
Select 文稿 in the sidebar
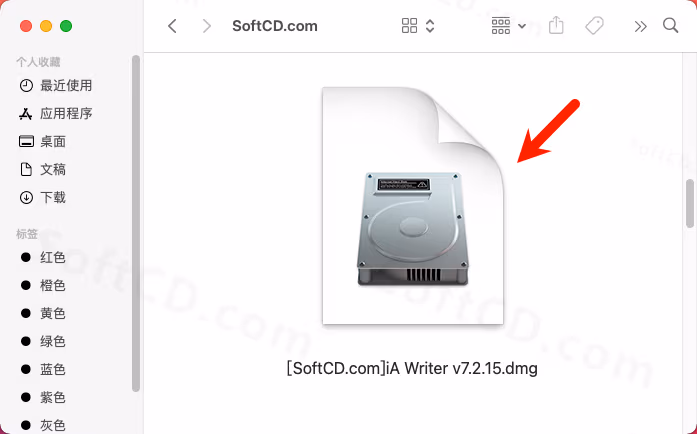pyautogui.click(x=43, y=169)
